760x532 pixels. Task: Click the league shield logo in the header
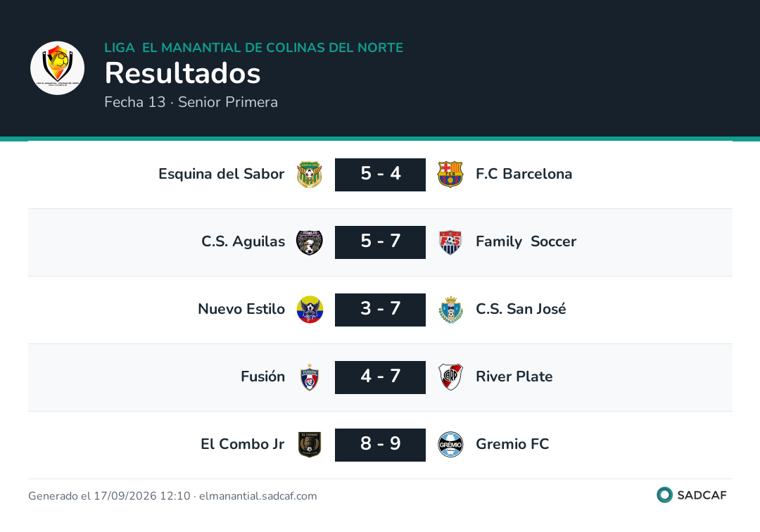point(57,68)
